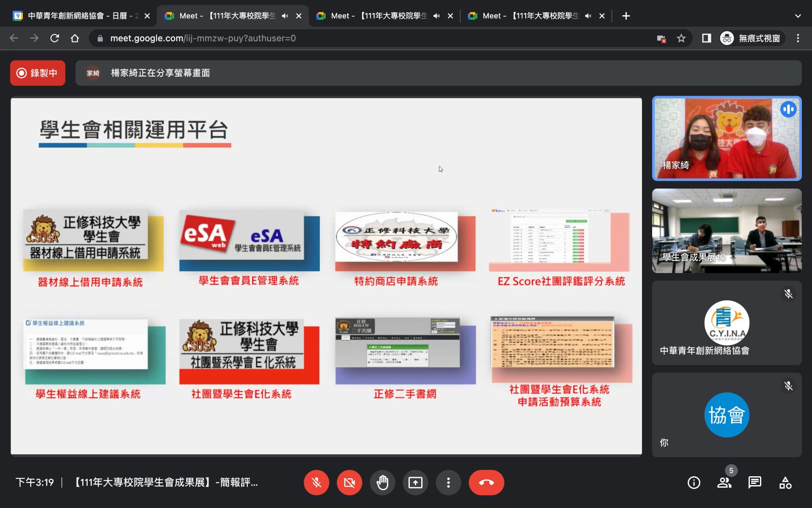Screen dimensions: 812x508
Task: Open a new browser tab
Action: click(626, 16)
